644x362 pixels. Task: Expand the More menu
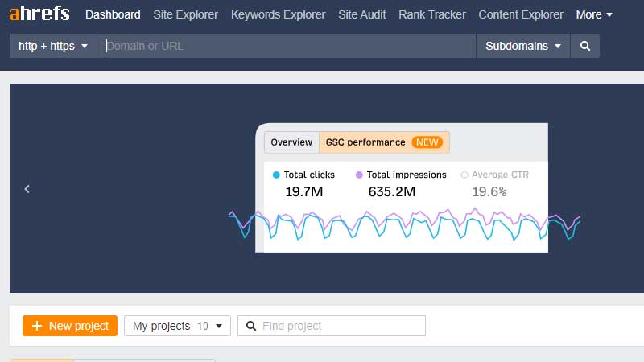[x=594, y=14]
